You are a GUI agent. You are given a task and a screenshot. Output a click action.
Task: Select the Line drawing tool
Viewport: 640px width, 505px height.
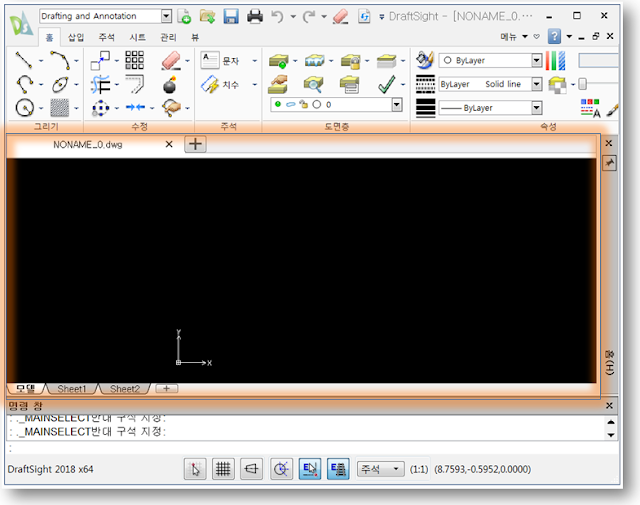click(x=24, y=60)
